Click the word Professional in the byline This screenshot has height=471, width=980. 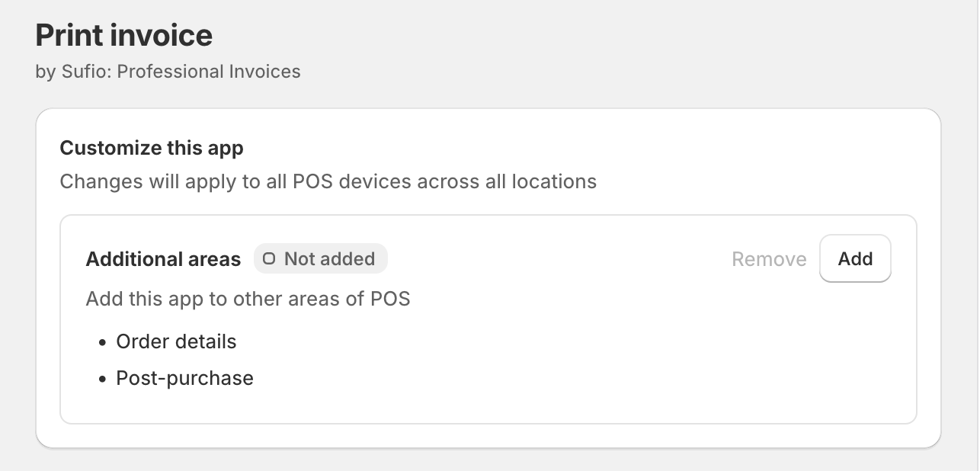click(x=162, y=72)
